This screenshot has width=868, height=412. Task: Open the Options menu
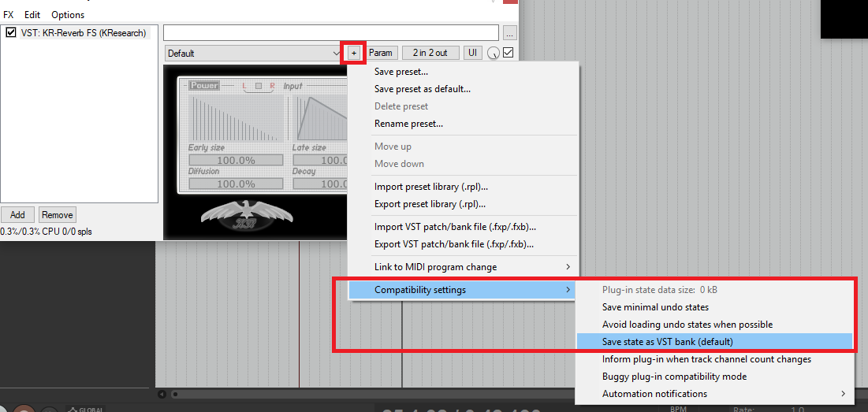pos(68,15)
